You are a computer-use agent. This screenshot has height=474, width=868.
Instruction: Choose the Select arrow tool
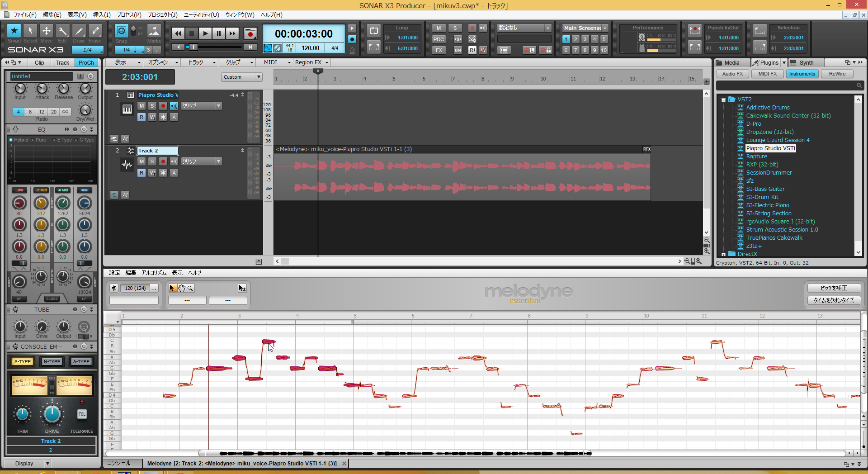[x=30, y=31]
